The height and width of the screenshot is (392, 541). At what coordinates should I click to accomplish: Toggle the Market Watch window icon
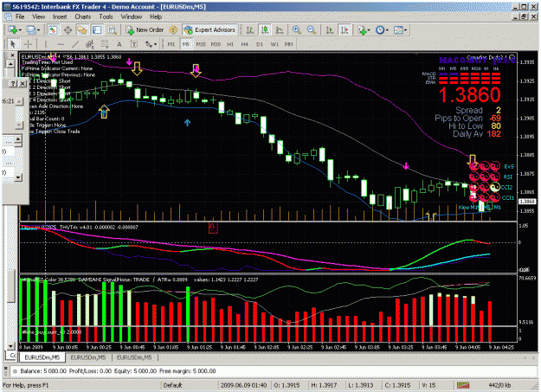pyautogui.click(x=53, y=30)
